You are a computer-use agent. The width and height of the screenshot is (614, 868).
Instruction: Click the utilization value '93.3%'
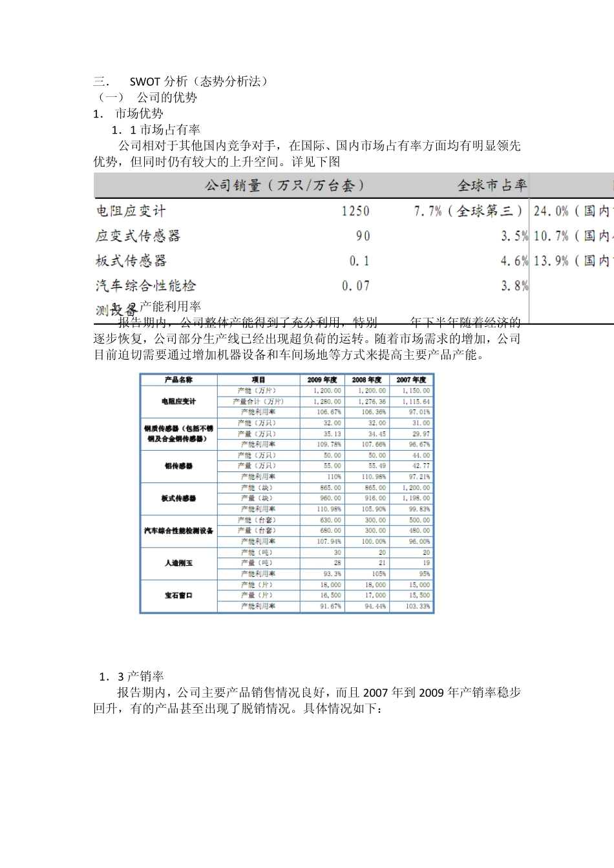333,574
